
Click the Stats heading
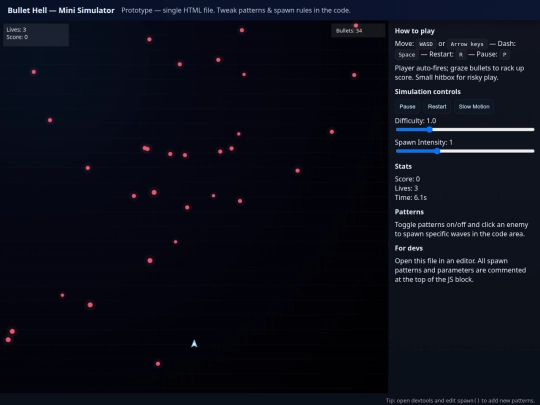click(403, 166)
